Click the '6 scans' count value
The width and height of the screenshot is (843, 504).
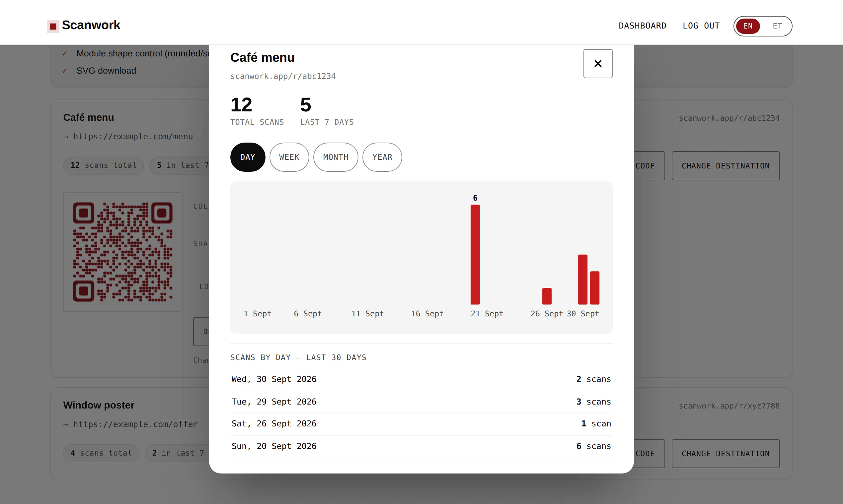(x=593, y=446)
